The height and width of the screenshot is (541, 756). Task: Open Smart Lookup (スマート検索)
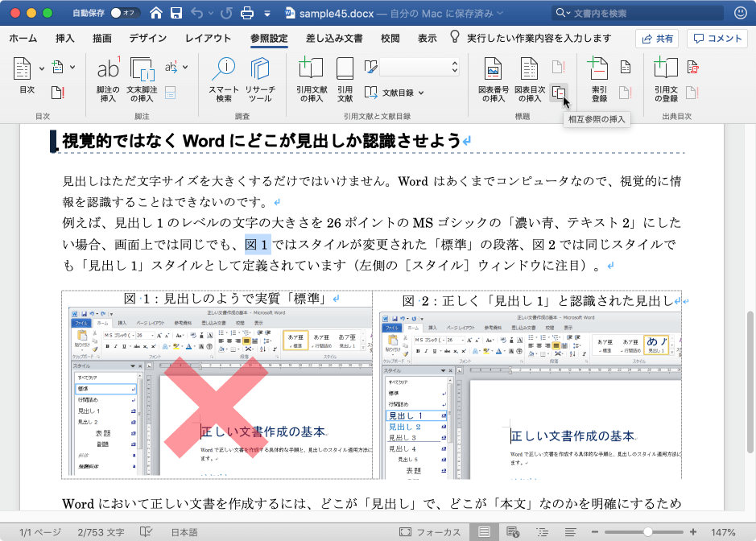point(224,80)
